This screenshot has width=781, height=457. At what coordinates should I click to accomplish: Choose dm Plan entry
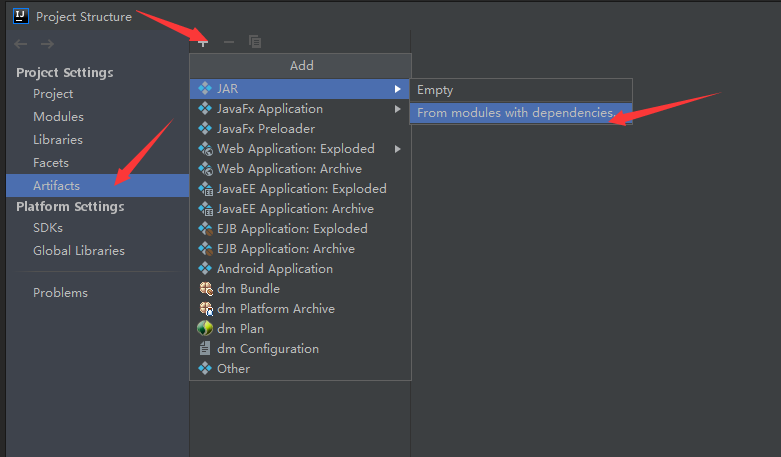click(300, 329)
